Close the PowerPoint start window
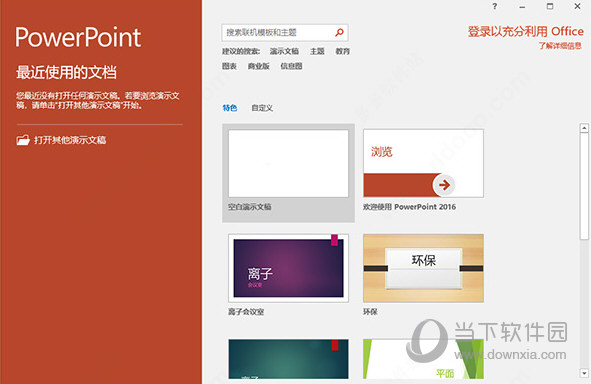The height and width of the screenshot is (384, 591). coord(577,6)
